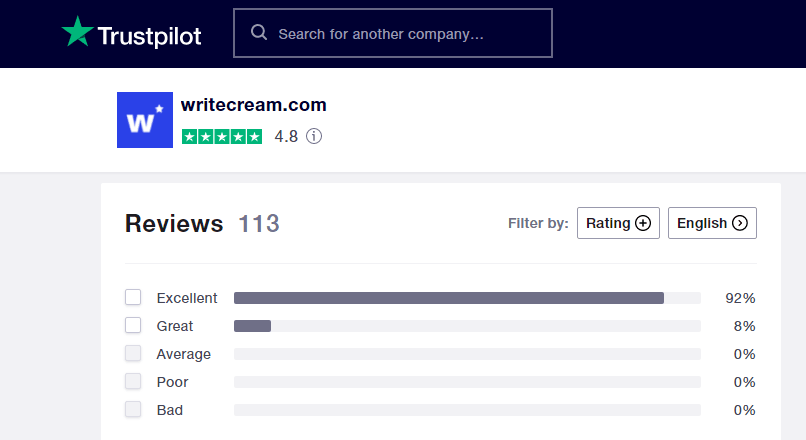Select the Excellent label

point(187,298)
